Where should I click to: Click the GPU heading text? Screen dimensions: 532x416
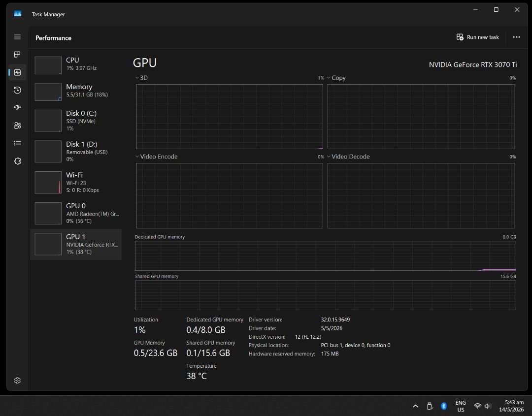pyautogui.click(x=145, y=63)
